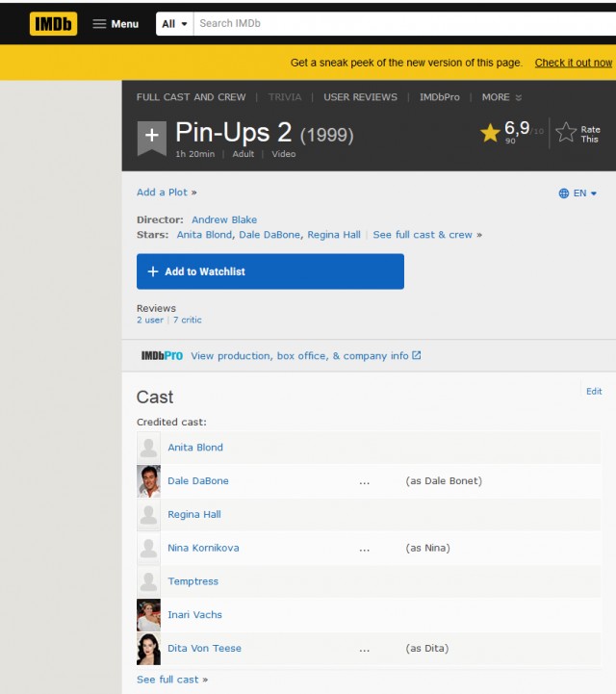Click Temptress's placeholder avatar
The width and height of the screenshot is (616, 694).
pyautogui.click(x=148, y=581)
